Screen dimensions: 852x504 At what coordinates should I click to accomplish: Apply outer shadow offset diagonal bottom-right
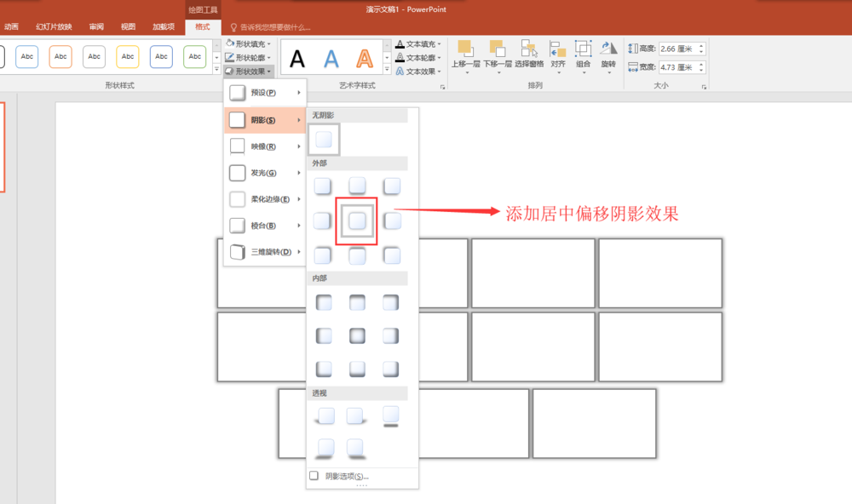click(x=323, y=186)
